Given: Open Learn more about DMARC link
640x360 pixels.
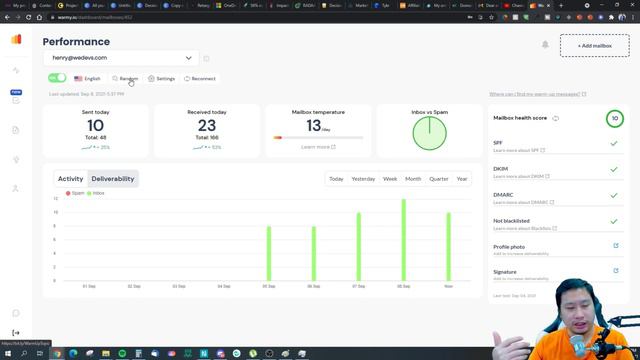Looking at the screenshot, I should point(523,202).
